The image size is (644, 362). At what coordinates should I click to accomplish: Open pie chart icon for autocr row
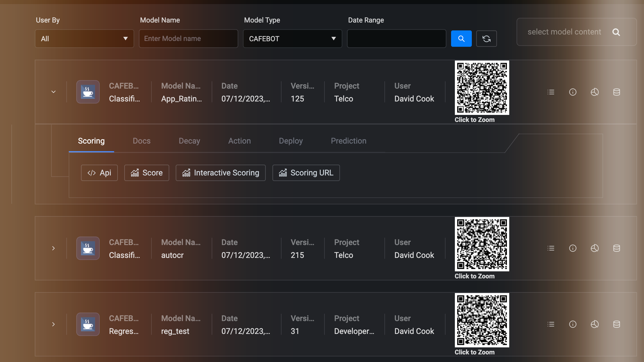click(x=594, y=248)
